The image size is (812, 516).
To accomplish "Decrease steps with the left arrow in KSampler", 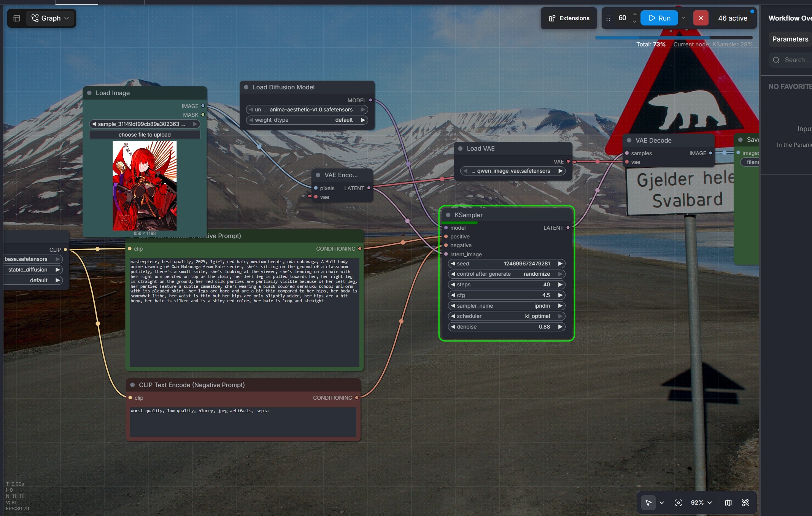I will 453,284.
